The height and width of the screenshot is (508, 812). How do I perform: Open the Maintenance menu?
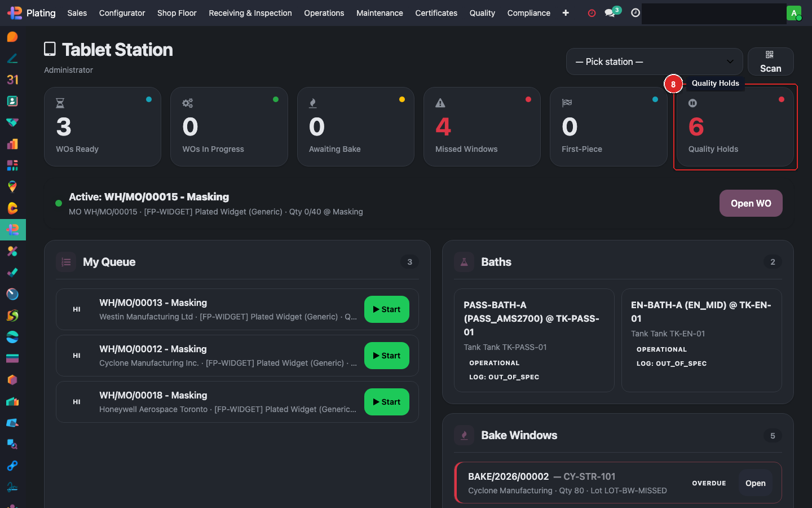[379, 13]
